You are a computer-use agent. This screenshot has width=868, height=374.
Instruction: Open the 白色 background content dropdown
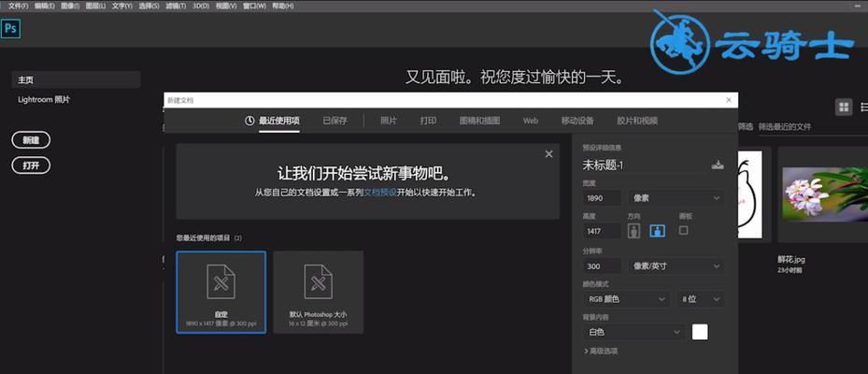tap(633, 332)
